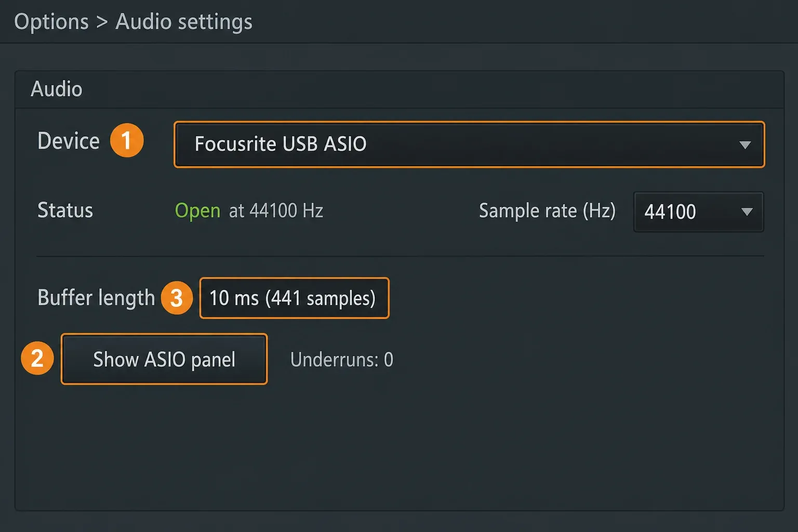Image resolution: width=798 pixels, height=532 pixels.
Task: Click the Options breadcrumb in the title
Action: [51, 22]
